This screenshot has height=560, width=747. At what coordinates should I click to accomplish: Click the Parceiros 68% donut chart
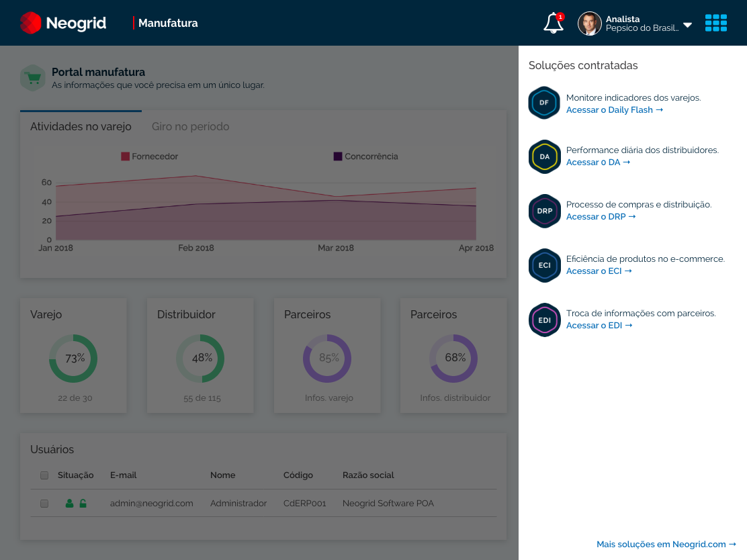pyautogui.click(x=453, y=358)
